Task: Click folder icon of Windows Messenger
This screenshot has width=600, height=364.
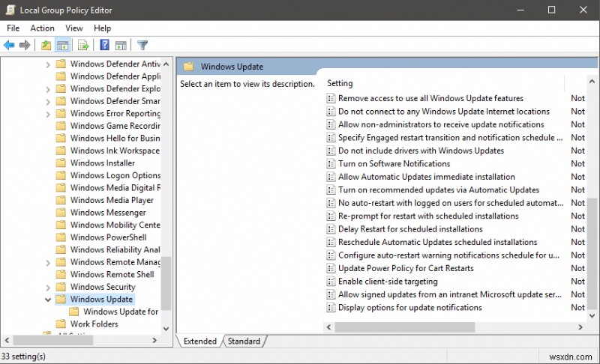Action: click(61, 213)
